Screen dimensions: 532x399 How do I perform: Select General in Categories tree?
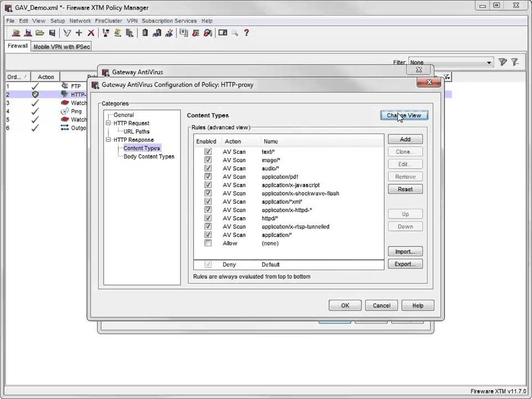click(x=124, y=115)
